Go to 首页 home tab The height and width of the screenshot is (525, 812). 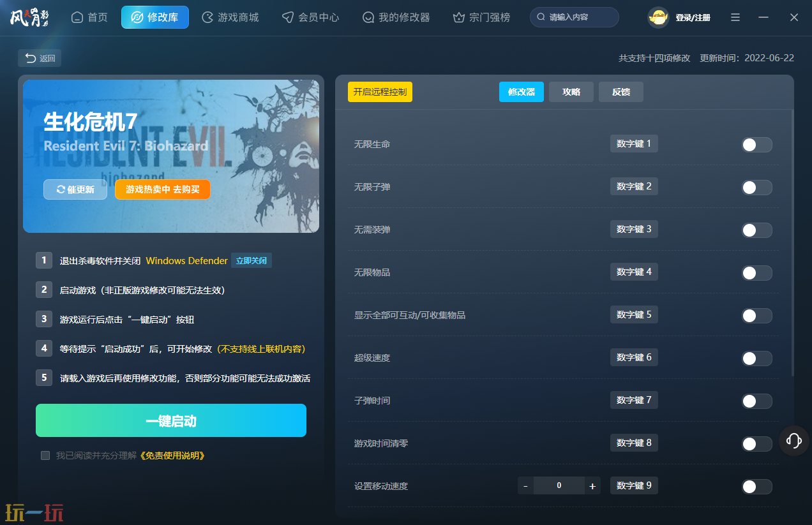[89, 17]
